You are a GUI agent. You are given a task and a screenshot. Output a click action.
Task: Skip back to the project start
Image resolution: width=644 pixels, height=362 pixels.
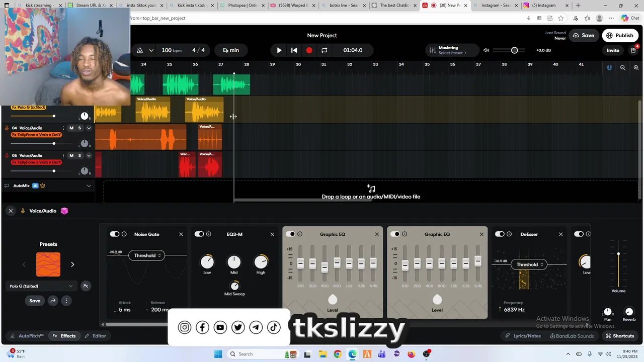coord(294,50)
